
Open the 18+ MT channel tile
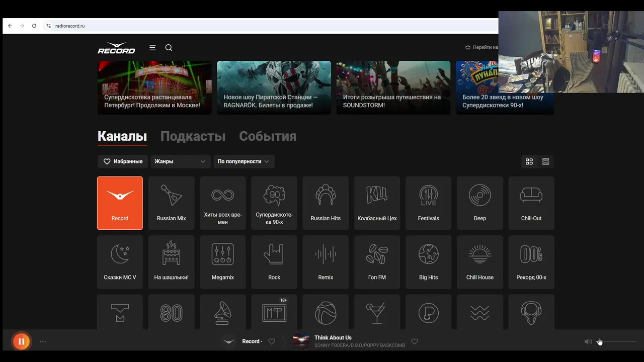pos(274,312)
